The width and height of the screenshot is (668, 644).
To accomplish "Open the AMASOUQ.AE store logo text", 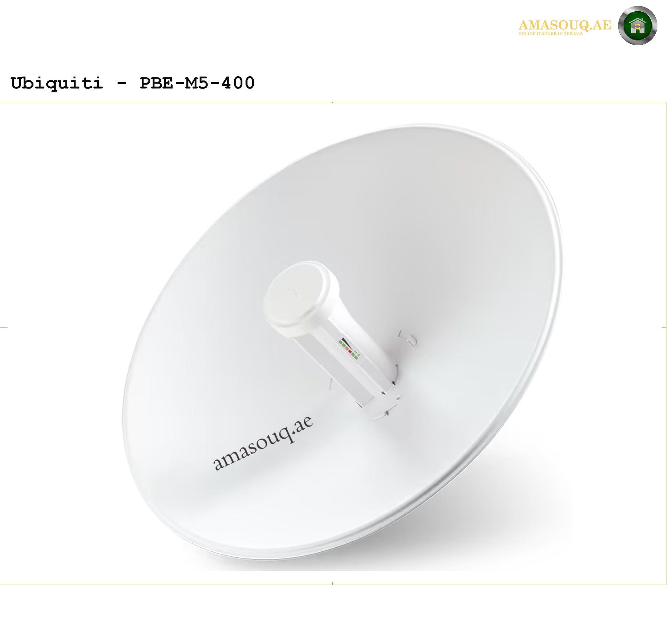I will [x=565, y=25].
